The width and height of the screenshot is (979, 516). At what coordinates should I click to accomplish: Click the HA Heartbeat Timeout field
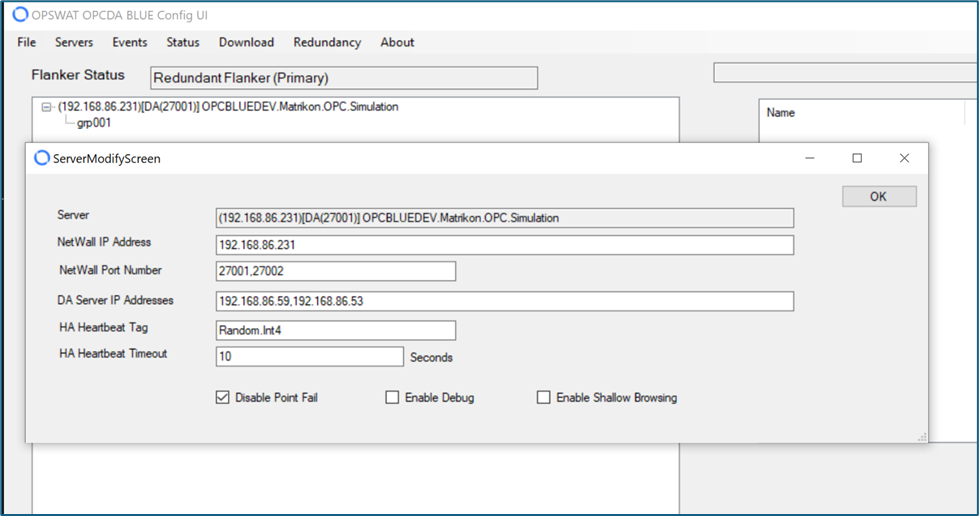(x=310, y=357)
